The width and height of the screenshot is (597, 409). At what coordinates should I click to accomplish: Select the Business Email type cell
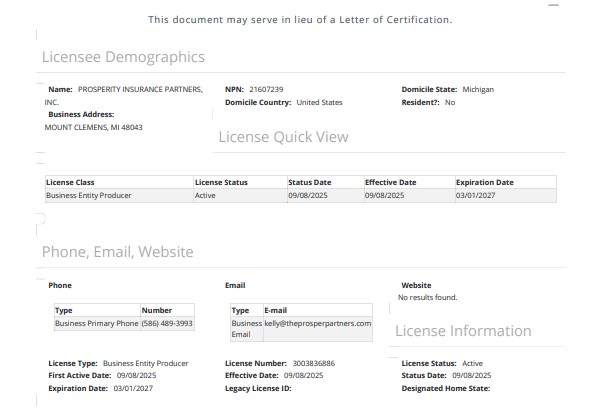coord(247,329)
